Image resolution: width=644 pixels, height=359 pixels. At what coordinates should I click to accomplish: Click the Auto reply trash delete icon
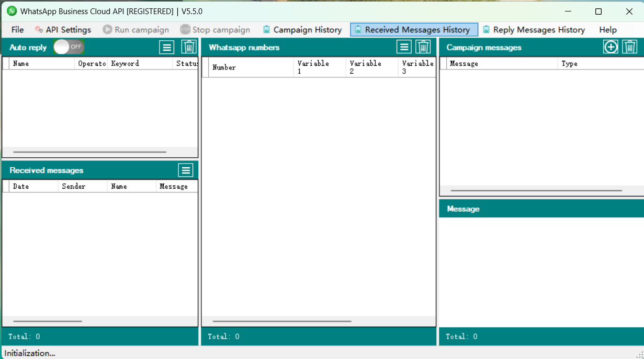pos(189,47)
